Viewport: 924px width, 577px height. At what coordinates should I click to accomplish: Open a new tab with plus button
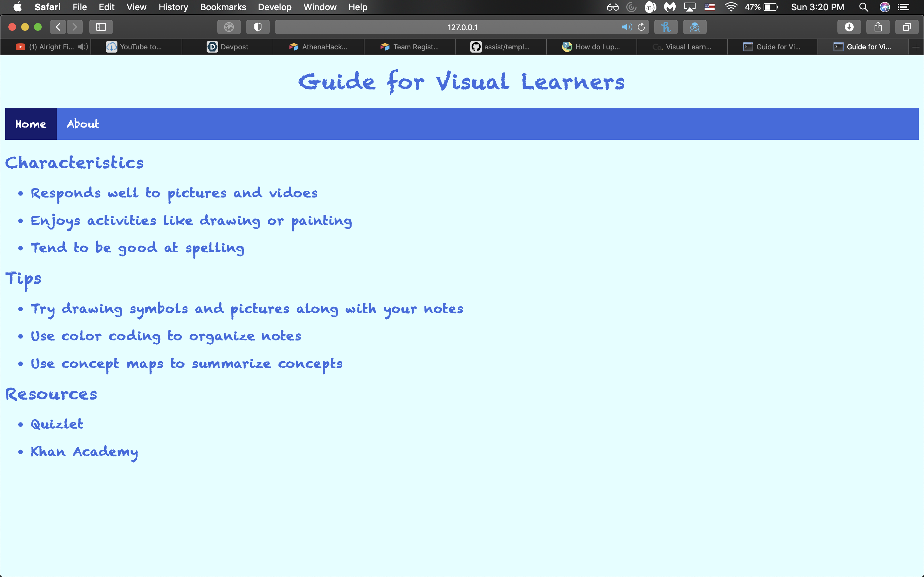916,47
